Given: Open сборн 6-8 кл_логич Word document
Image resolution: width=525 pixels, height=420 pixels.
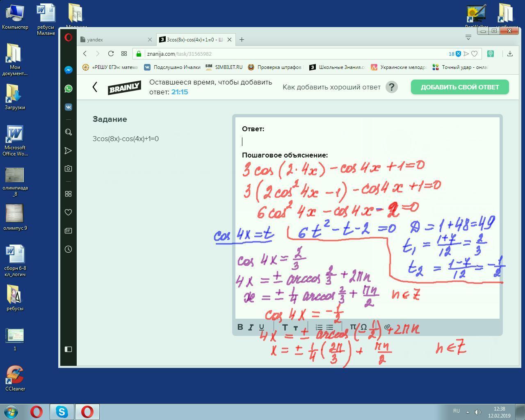Looking at the screenshot, I should click(15, 261).
